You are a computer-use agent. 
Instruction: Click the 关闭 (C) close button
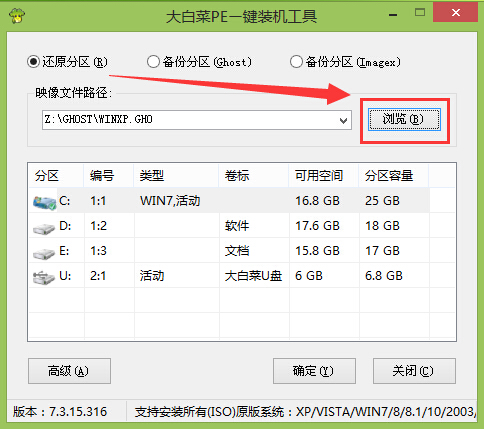click(414, 371)
